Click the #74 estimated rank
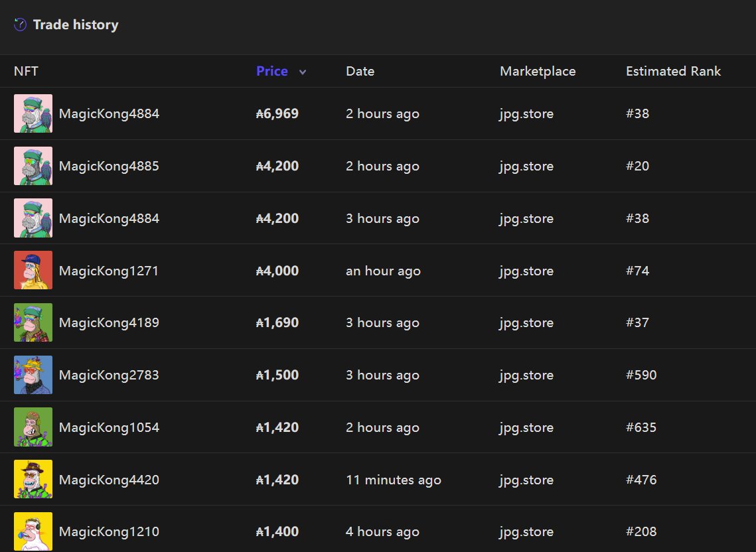The height and width of the screenshot is (552, 756). coord(637,271)
